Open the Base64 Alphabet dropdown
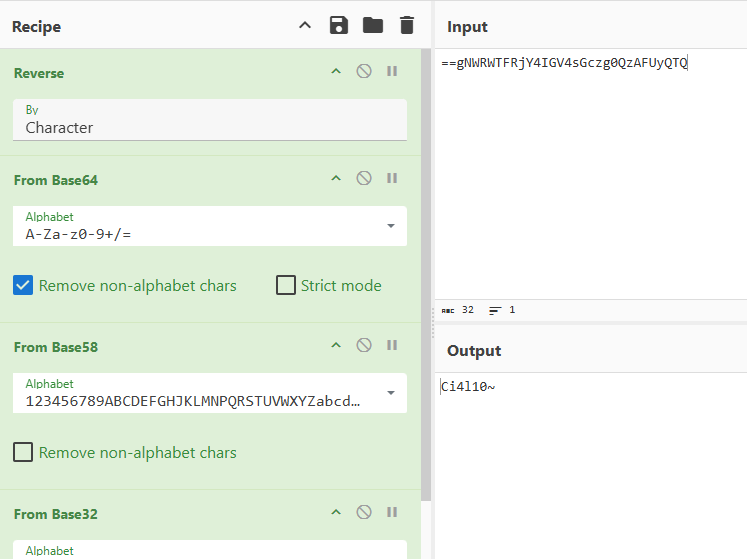 tap(390, 226)
